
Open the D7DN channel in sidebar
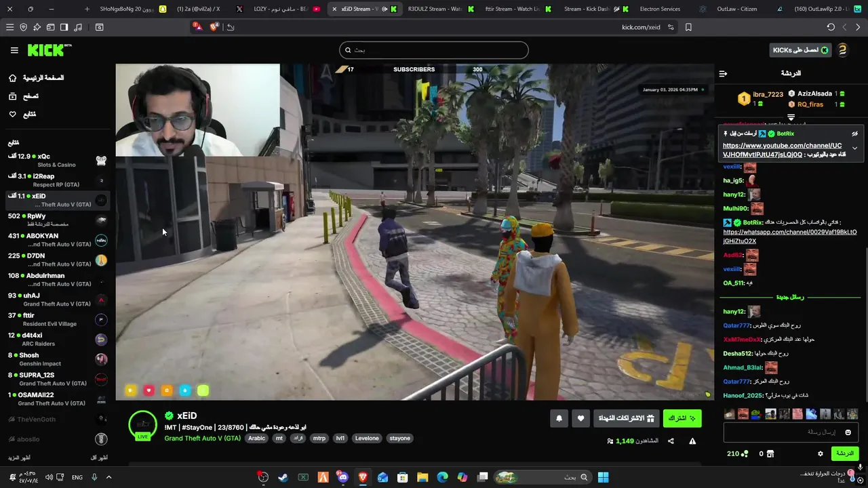(x=57, y=260)
